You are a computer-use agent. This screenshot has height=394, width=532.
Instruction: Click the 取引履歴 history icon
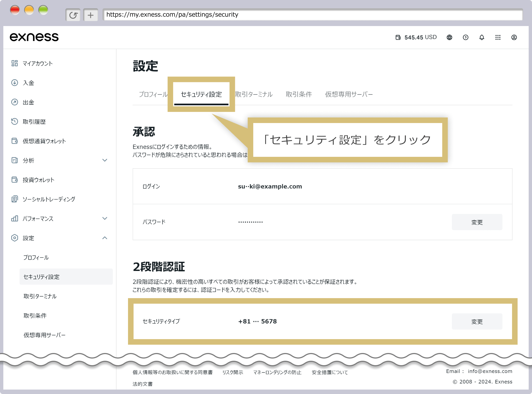click(x=15, y=122)
